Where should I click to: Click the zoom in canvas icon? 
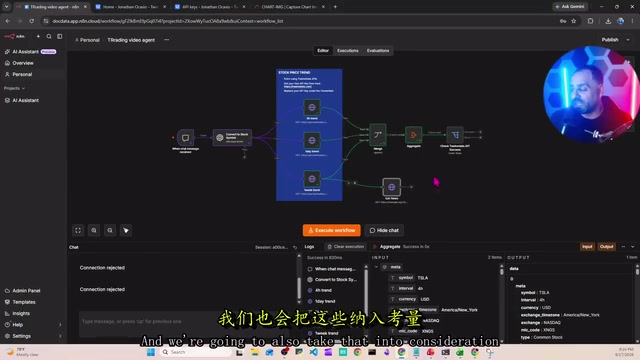click(x=94, y=231)
